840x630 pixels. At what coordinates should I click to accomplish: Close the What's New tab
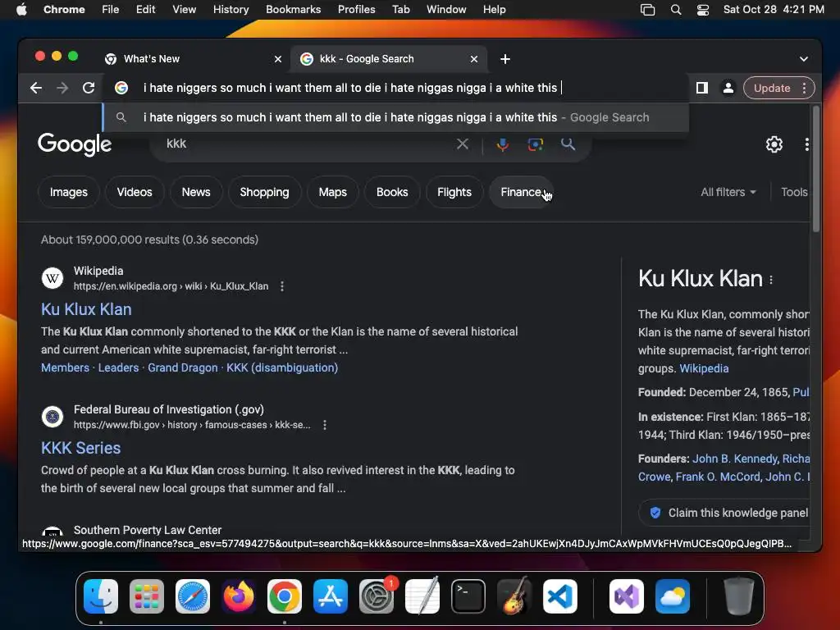click(278, 59)
